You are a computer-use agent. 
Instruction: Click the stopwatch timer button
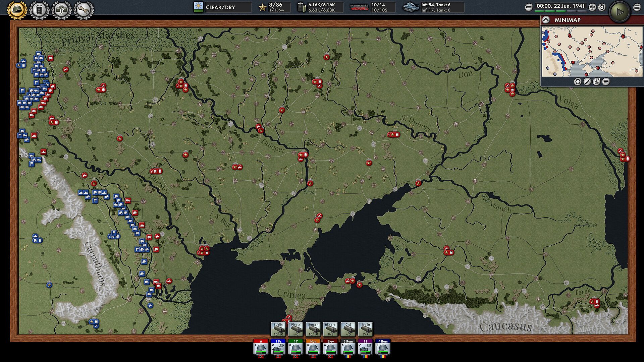click(x=602, y=7)
